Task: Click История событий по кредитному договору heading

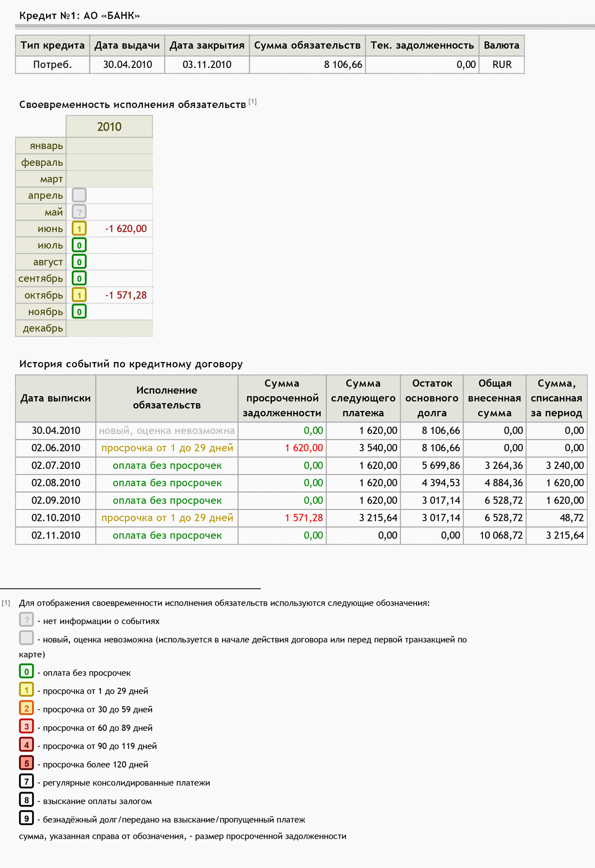Action: [131, 364]
